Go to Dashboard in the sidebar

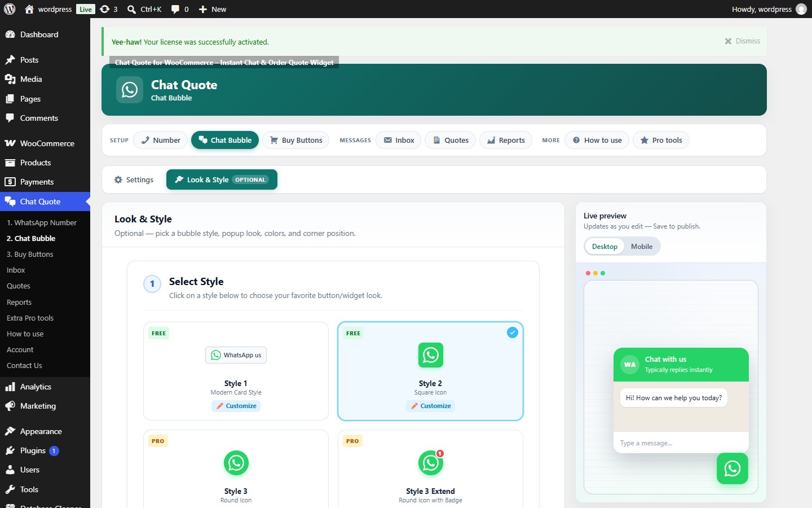tap(45, 34)
